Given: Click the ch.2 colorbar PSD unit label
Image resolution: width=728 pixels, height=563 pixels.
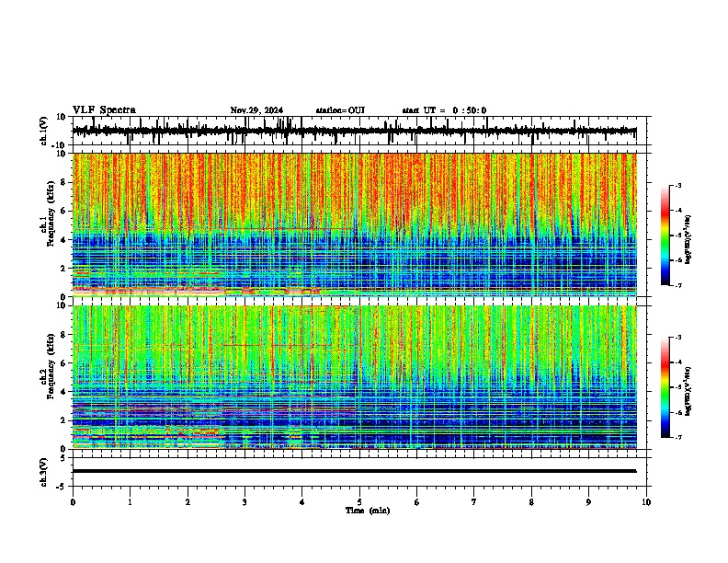Looking at the screenshot, I should pyautogui.click(x=688, y=391).
